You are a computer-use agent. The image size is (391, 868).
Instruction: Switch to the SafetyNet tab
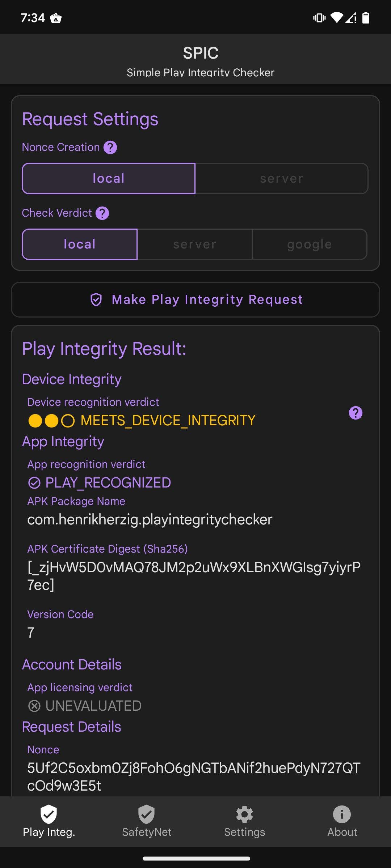[147, 821]
